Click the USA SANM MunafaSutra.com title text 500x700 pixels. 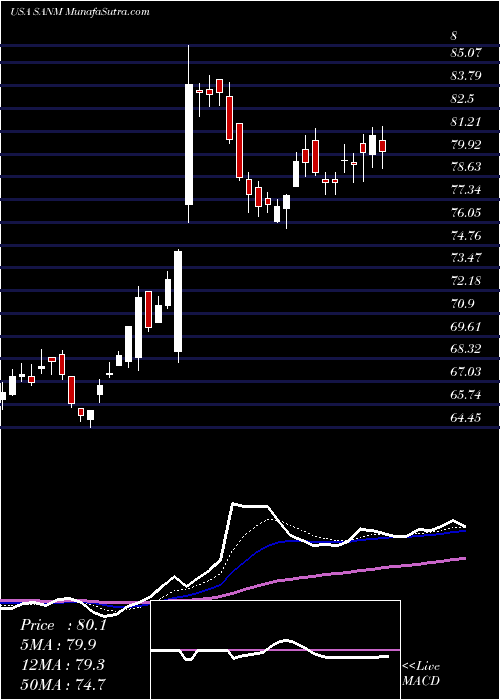[x=79, y=12]
